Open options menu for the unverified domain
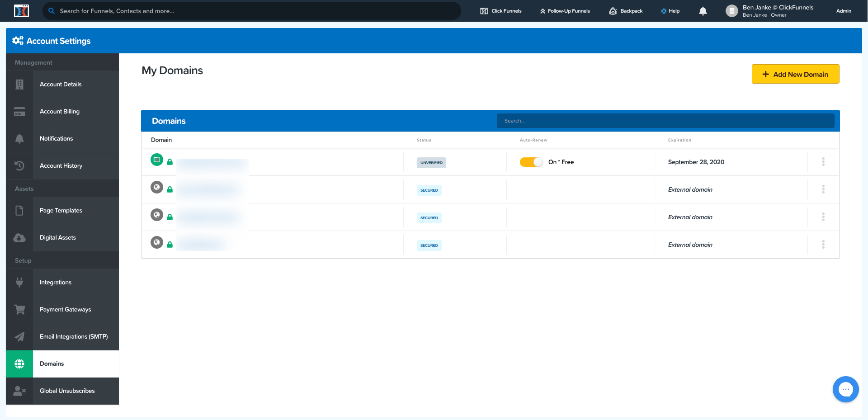The width and height of the screenshot is (868, 420). tap(823, 162)
